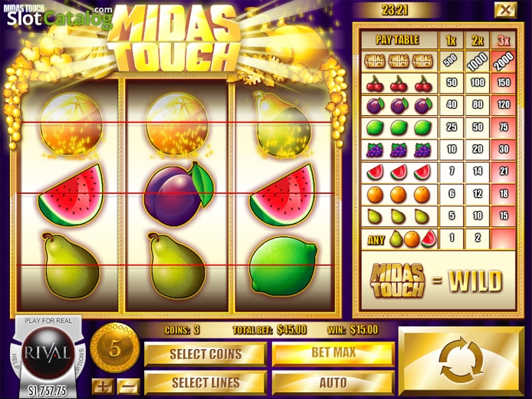Decrease coin value with the minus button

click(x=128, y=386)
